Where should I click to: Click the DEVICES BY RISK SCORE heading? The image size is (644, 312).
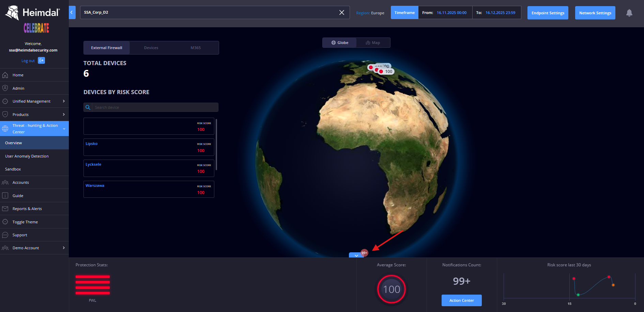(117, 92)
